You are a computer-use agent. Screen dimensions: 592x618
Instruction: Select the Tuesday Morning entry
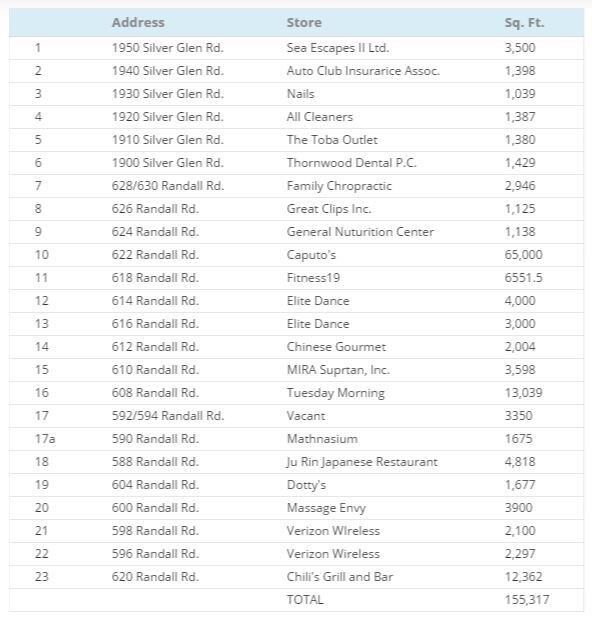tap(335, 393)
